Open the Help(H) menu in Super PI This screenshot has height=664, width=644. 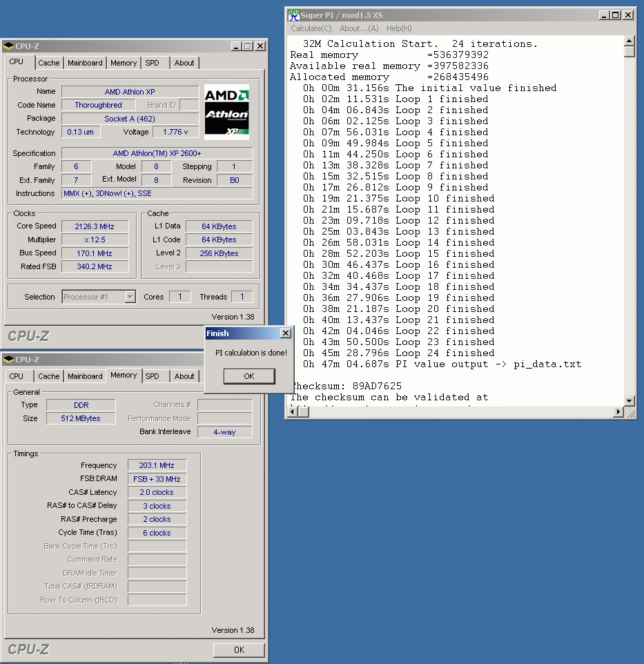point(399,28)
